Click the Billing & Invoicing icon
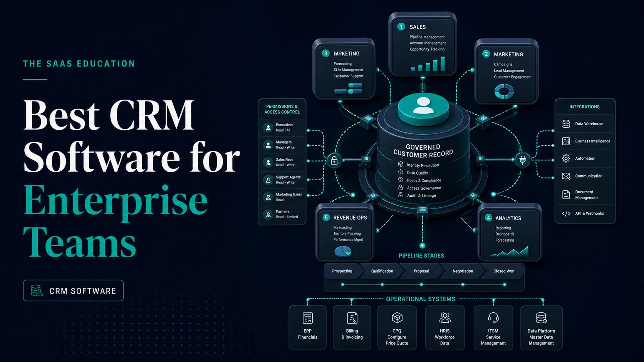This screenshot has width=644, height=362. (x=352, y=318)
